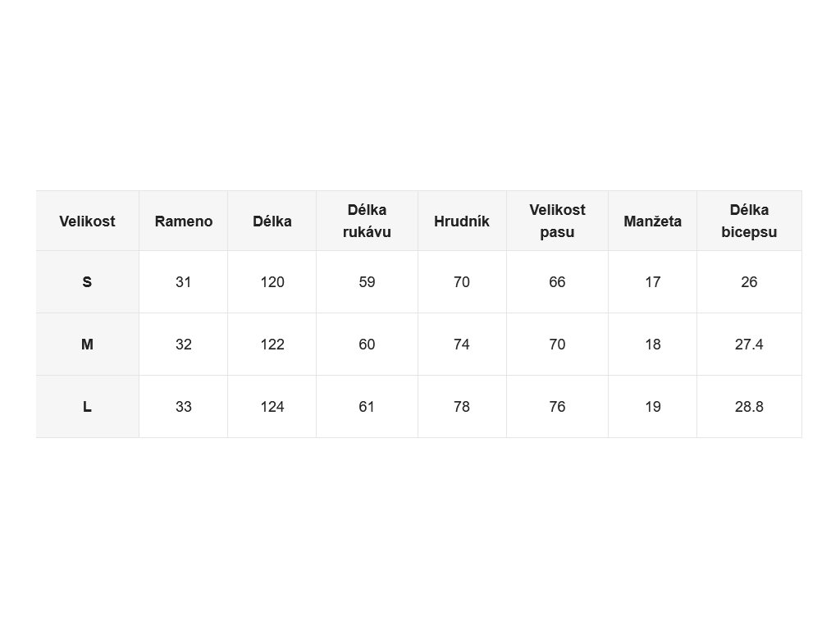Click the cuff value 17 cell

pyautogui.click(x=652, y=282)
